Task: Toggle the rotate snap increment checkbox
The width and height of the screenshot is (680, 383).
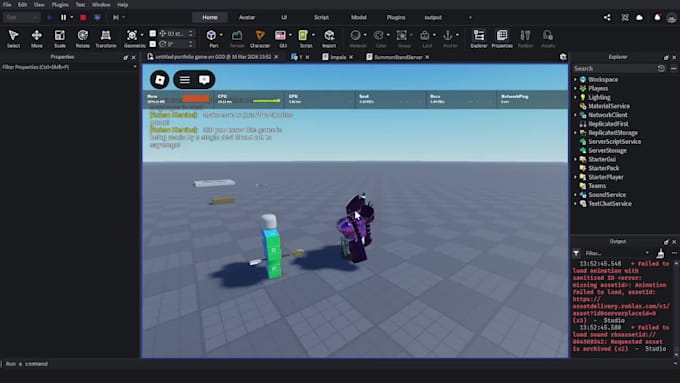Action: point(153,44)
